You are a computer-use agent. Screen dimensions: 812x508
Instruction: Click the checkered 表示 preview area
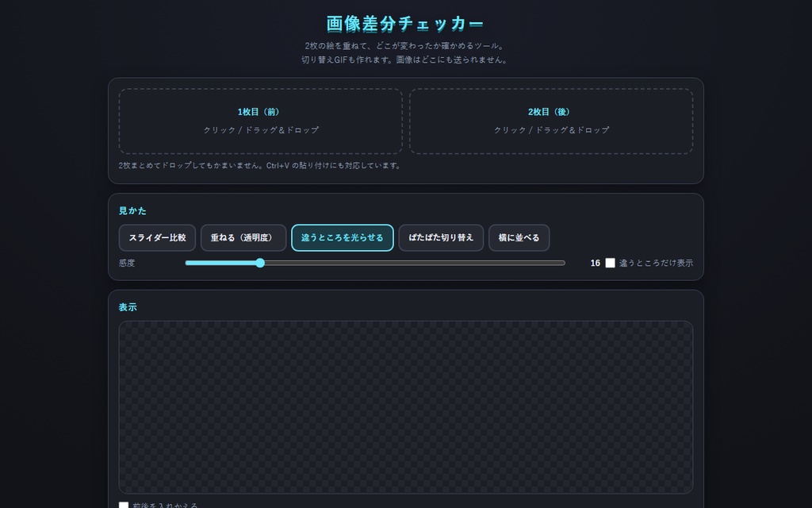coord(405,407)
